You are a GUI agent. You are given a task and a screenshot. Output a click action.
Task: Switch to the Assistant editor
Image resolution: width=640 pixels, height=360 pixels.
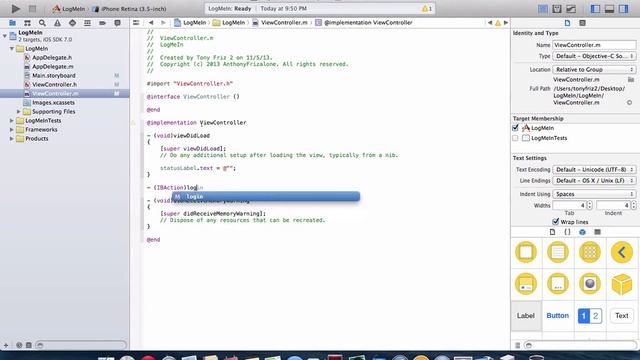point(557,9)
